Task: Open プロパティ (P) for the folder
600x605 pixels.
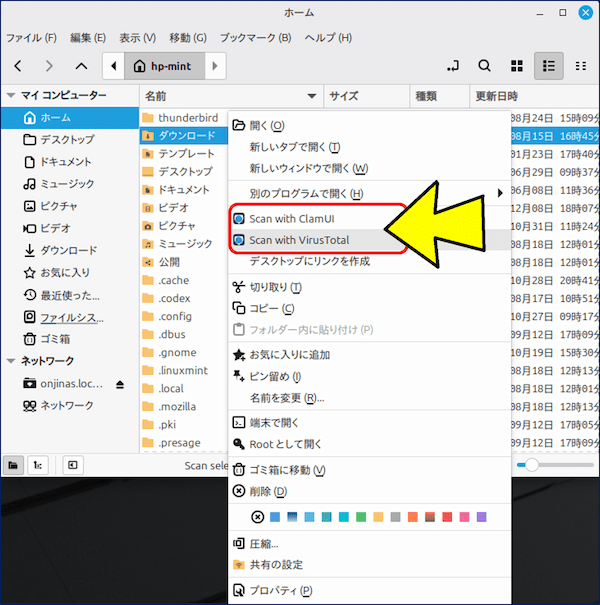Action: pyautogui.click(x=370, y=590)
